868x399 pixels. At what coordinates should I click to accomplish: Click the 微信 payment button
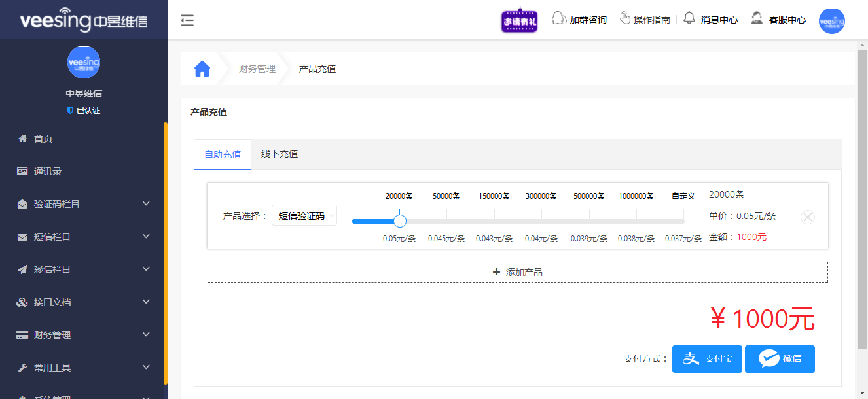pyautogui.click(x=780, y=358)
